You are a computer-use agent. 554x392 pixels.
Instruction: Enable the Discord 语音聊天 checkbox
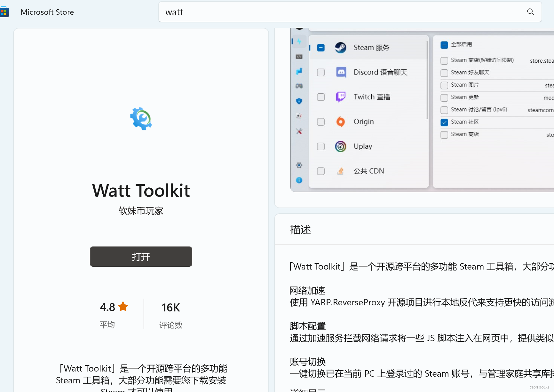click(x=321, y=72)
